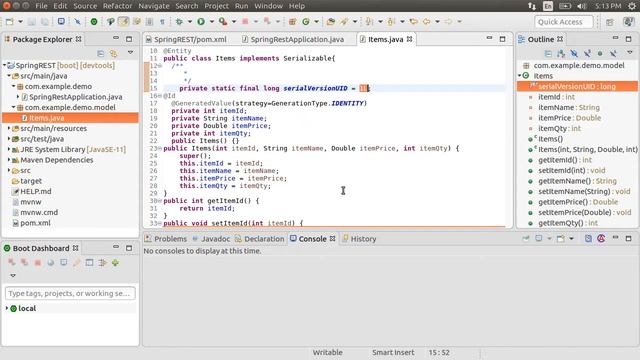Screen dimensions: 640x360
Task: Click Outline Collapse All icon
Action: [548, 53]
